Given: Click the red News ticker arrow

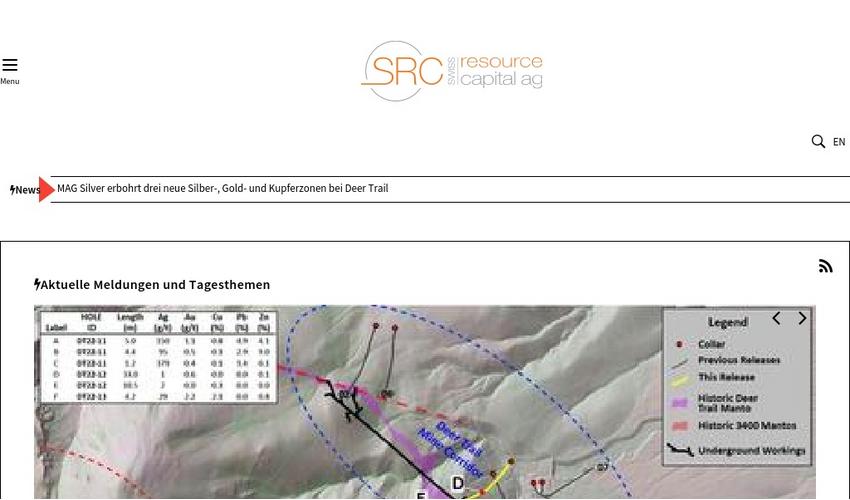Looking at the screenshot, I should [x=47, y=189].
